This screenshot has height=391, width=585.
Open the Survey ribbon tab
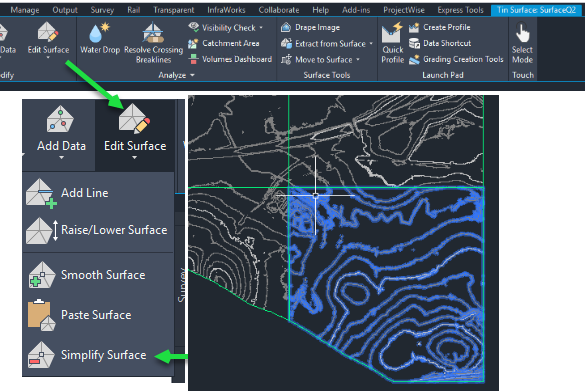102,10
